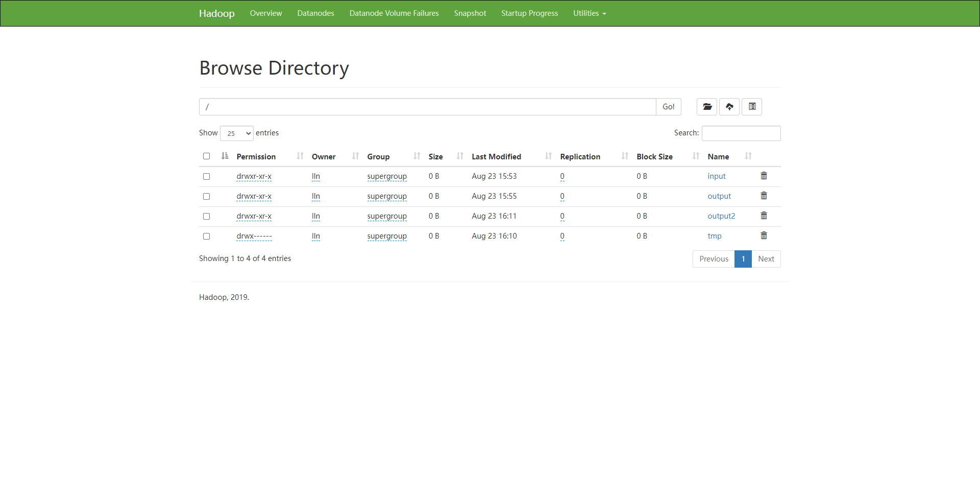This screenshot has height=495, width=980.
Task: Open the input directory link
Action: (717, 176)
